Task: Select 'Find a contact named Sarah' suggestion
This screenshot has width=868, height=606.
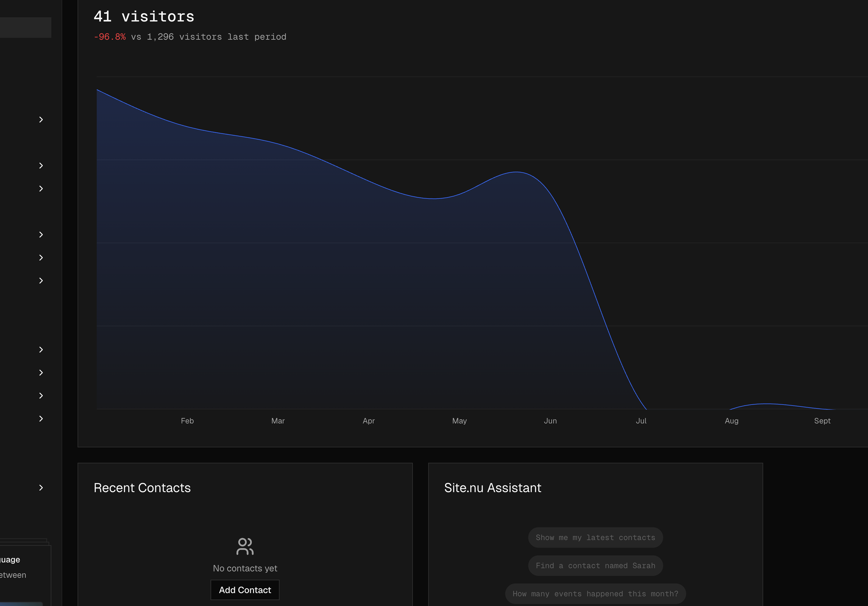Action: (595, 565)
